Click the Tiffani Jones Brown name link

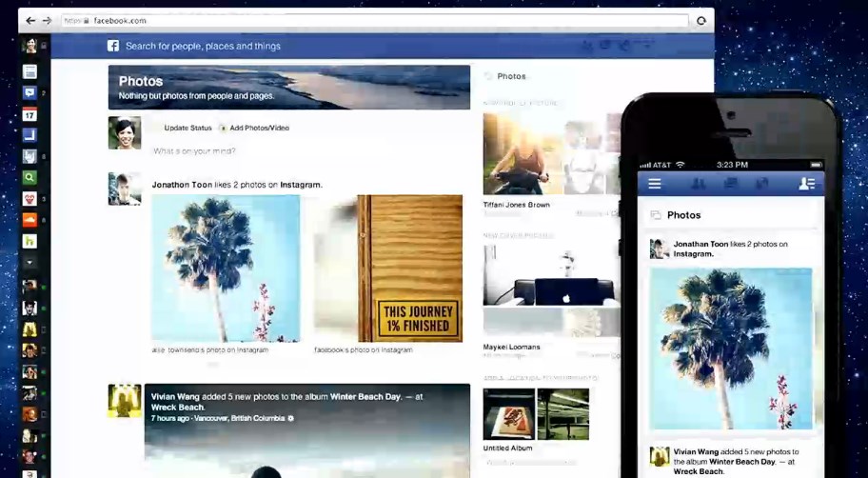pos(517,205)
